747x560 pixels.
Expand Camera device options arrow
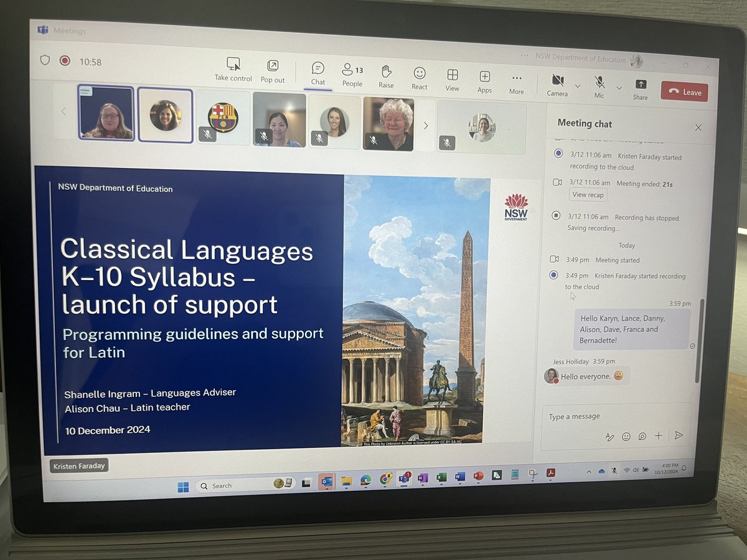[x=577, y=86]
